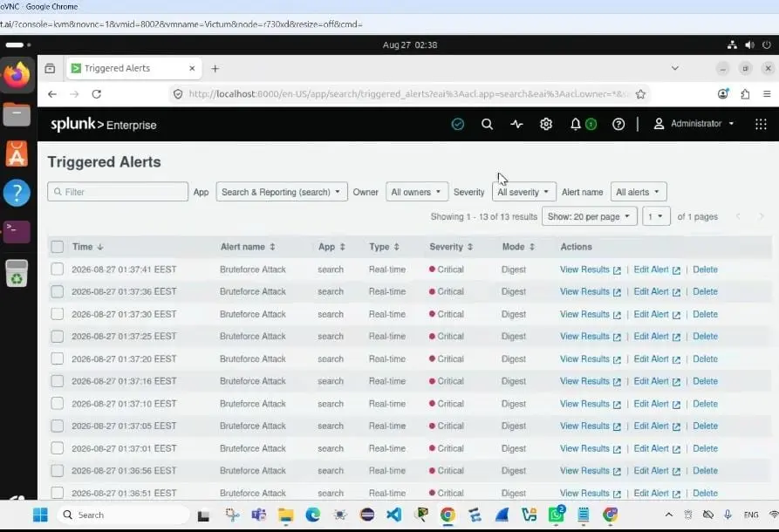Click the Firefox back arrow

point(52,94)
